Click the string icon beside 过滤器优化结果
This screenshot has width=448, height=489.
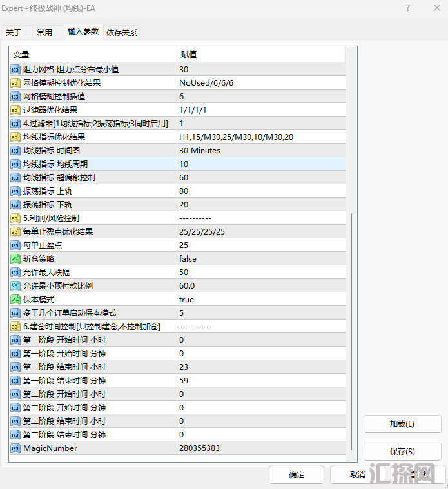pos(15,110)
